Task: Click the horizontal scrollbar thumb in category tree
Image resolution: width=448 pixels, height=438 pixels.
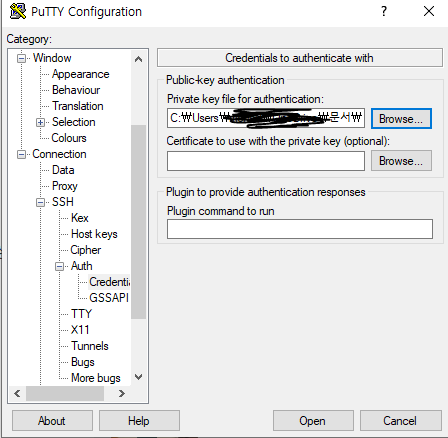Action: [x=65, y=394]
